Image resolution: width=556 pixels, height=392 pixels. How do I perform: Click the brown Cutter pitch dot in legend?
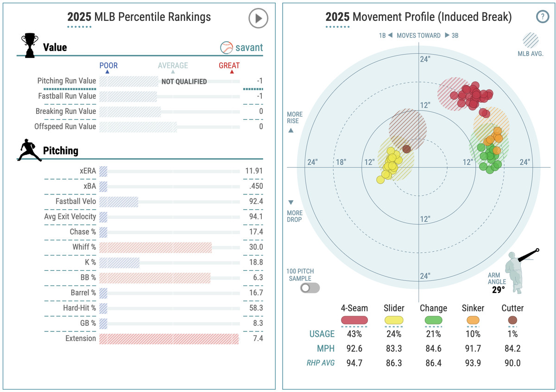point(512,320)
